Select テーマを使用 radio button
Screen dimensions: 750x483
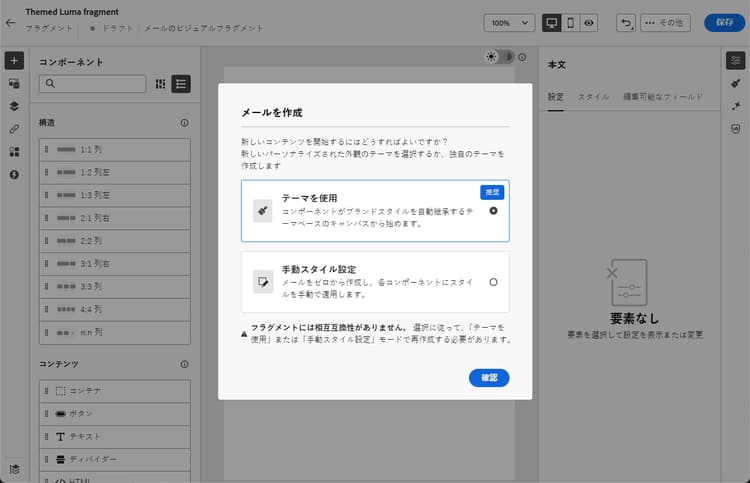(493, 211)
